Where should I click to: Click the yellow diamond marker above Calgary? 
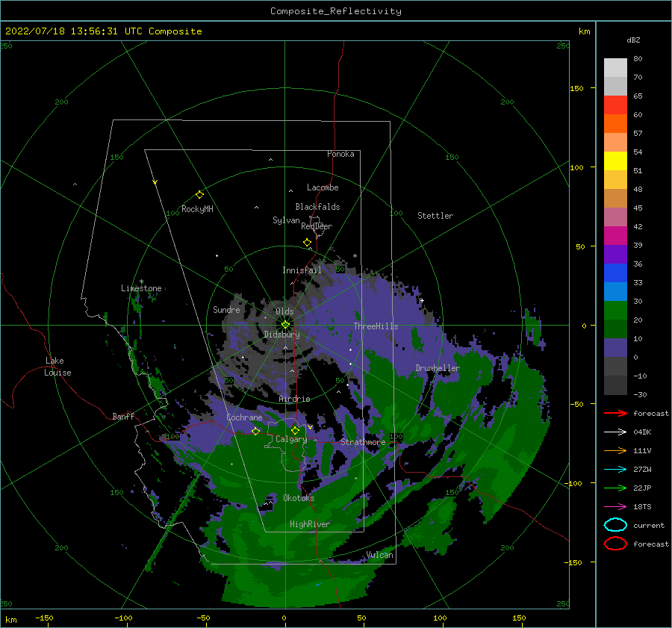tap(295, 430)
